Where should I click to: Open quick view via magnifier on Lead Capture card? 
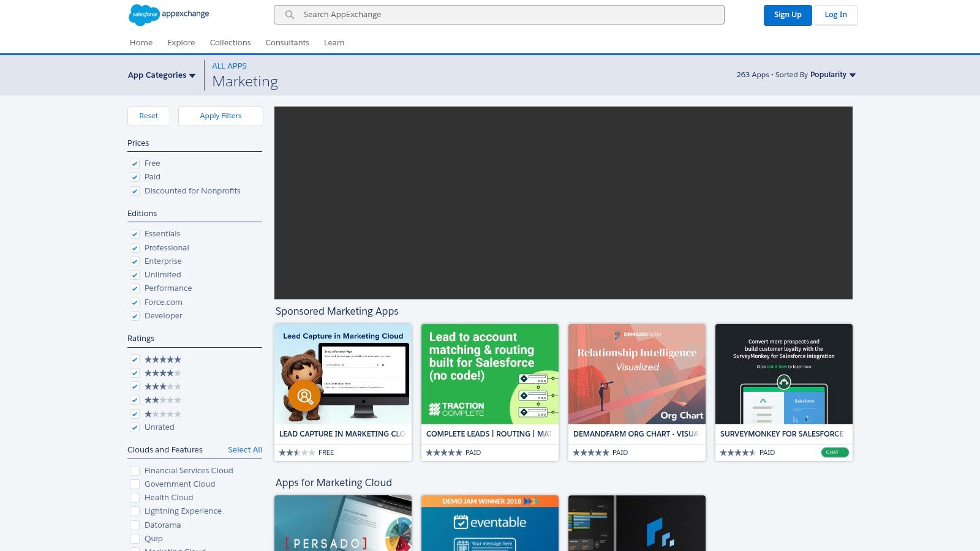click(304, 396)
